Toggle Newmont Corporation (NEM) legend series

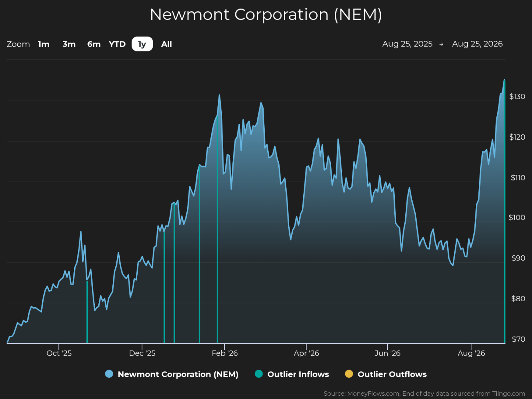click(x=172, y=374)
